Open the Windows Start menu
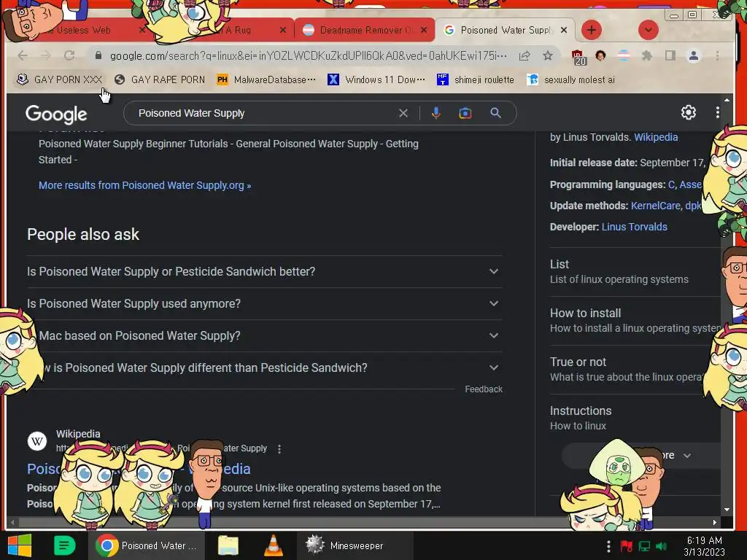The height and width of the screenshot is (560, 747). tap(20, 545)
